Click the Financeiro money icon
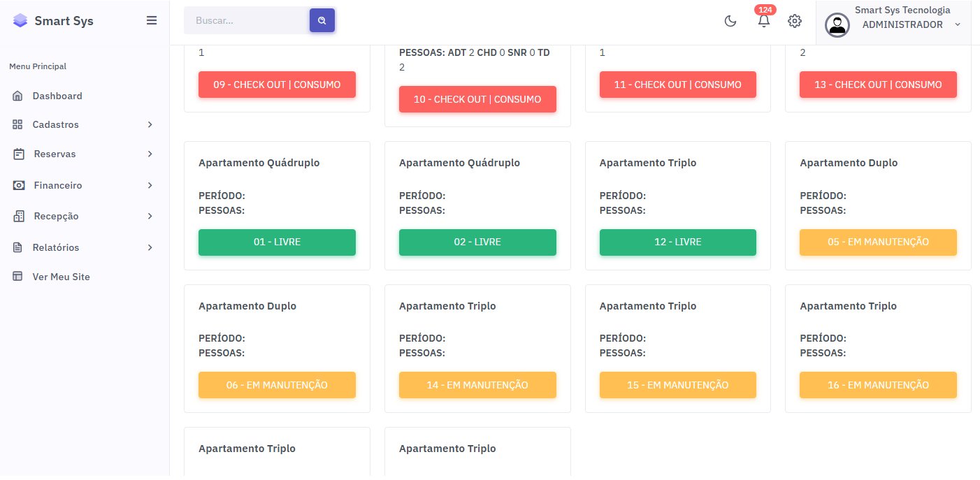 tap(19, 185)
